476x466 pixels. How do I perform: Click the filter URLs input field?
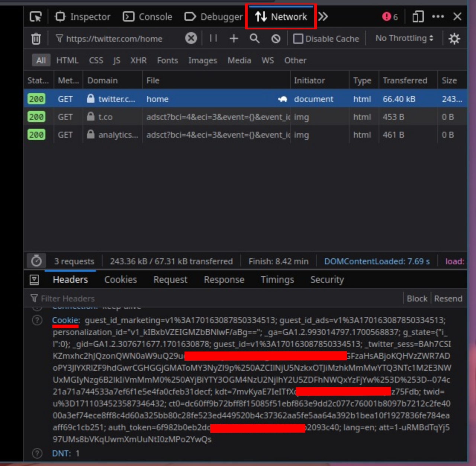[x=119, y=38]
